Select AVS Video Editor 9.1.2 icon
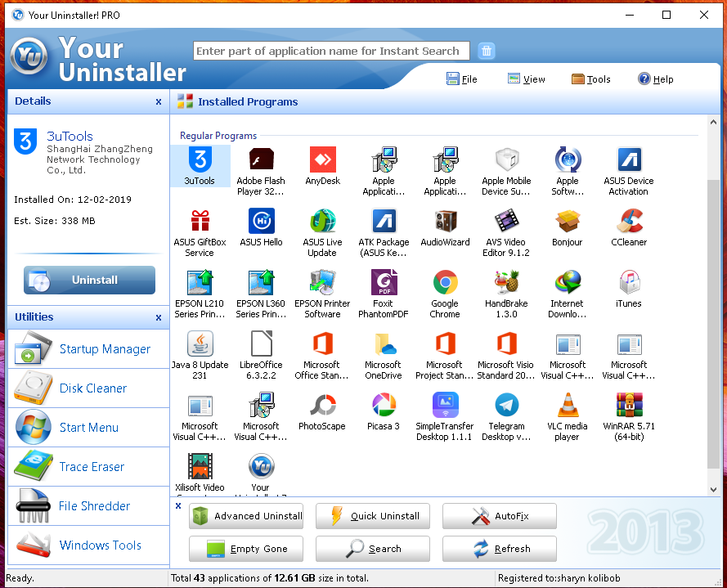 [x=506, y=221]
